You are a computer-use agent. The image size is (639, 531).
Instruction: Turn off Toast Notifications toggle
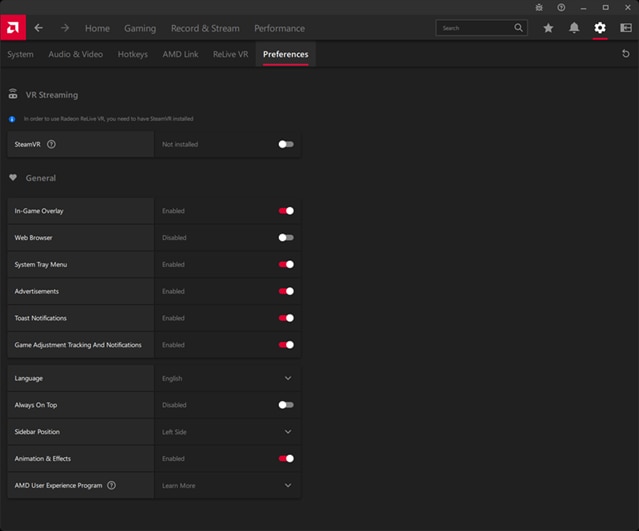coord(286,318)
